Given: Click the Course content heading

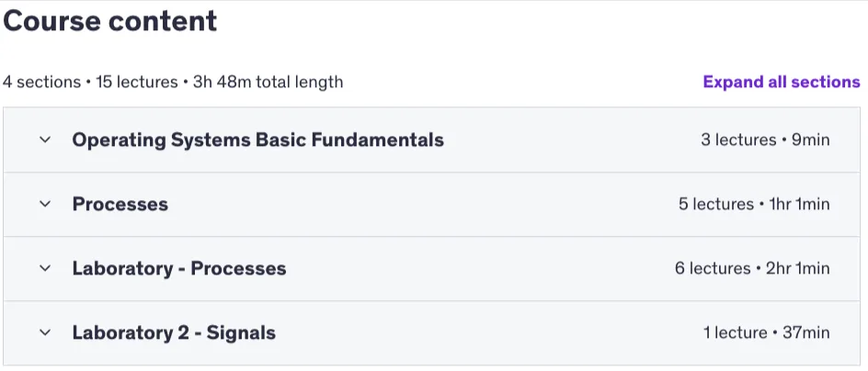Looking at the screenshot, I should pos(110,21).
